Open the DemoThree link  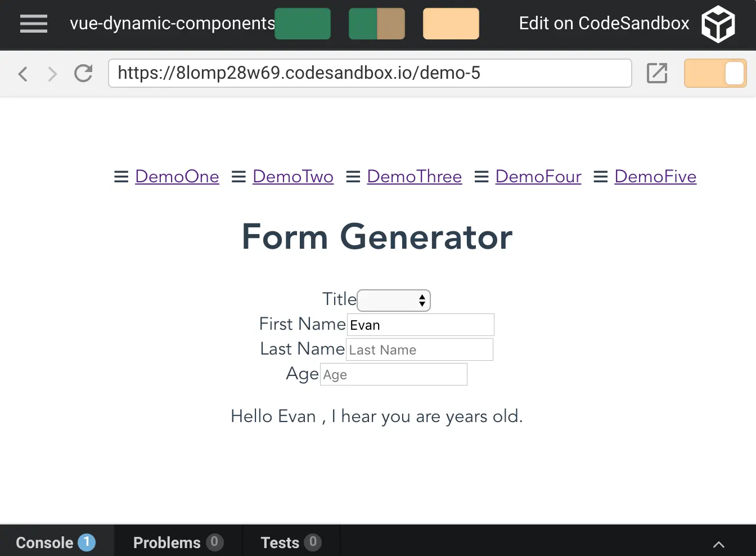[x=415, y=177]
